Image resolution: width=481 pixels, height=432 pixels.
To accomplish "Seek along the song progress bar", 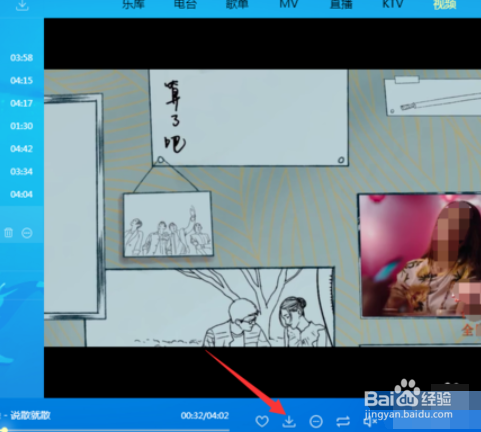I will [115, 430].
